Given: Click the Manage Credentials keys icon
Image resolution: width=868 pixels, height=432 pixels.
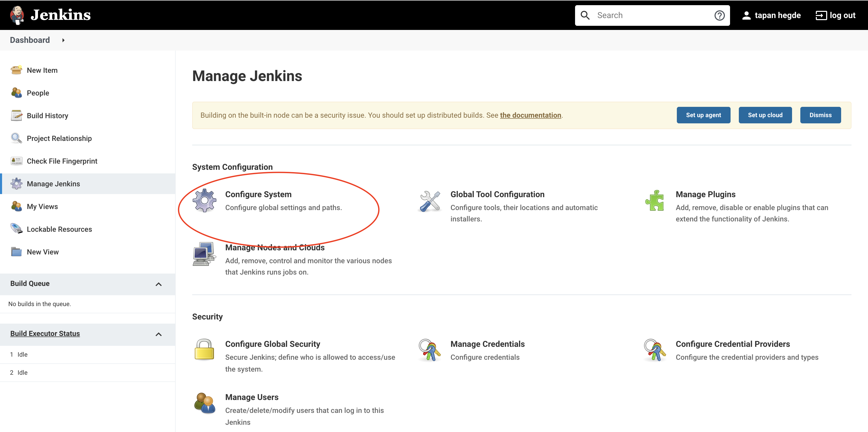Looking at the screenshot, I should pyautogui.click(x=430, y=350).
